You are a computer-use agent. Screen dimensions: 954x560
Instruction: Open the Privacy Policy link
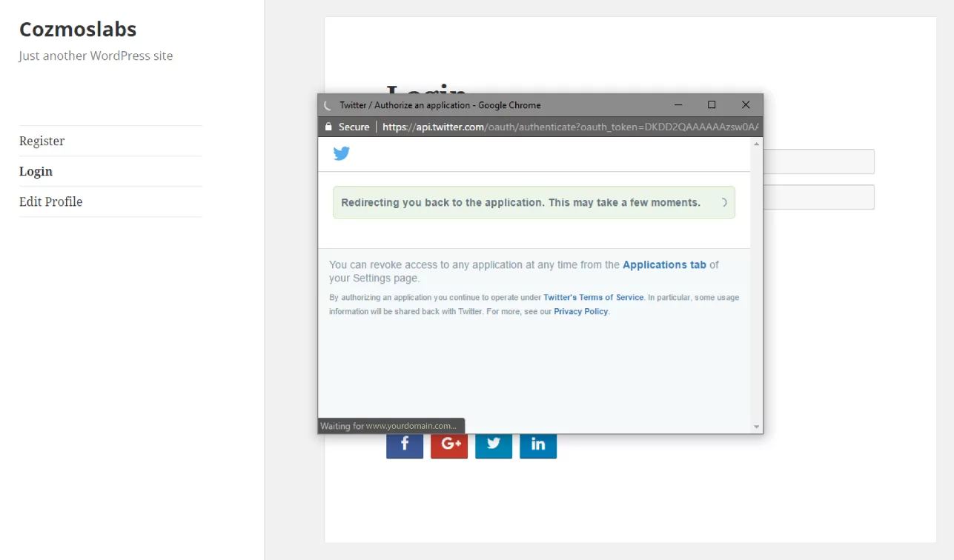click(x=581, y=311)
